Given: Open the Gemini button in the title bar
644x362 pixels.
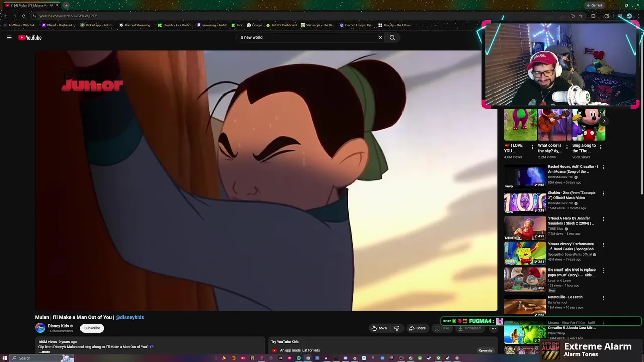Looking at the screenshot, I should click(x=594, y=5).
